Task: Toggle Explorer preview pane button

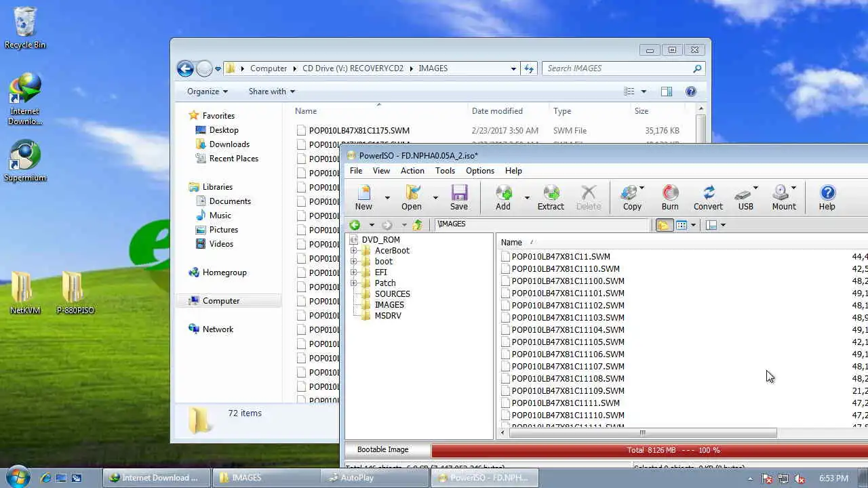Action: pos(667,91)
